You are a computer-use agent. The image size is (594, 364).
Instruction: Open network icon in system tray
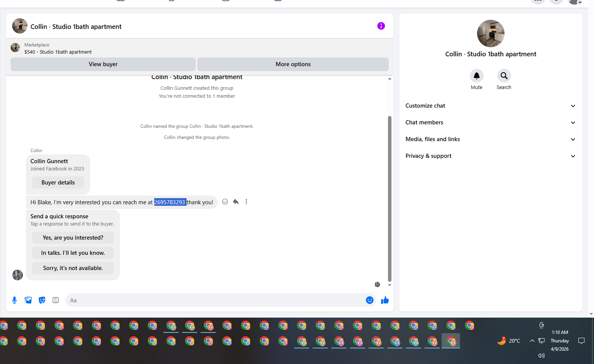[x=541, y=341]
